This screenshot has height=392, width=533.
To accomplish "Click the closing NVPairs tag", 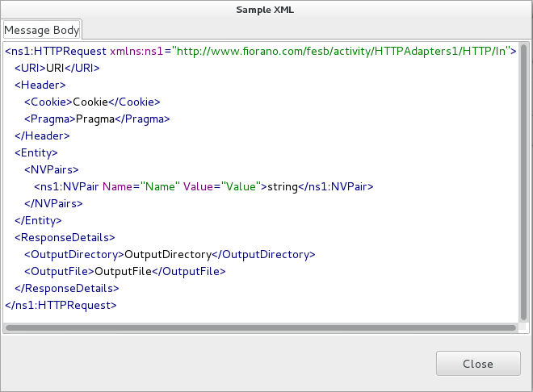I will coord(53,203).
